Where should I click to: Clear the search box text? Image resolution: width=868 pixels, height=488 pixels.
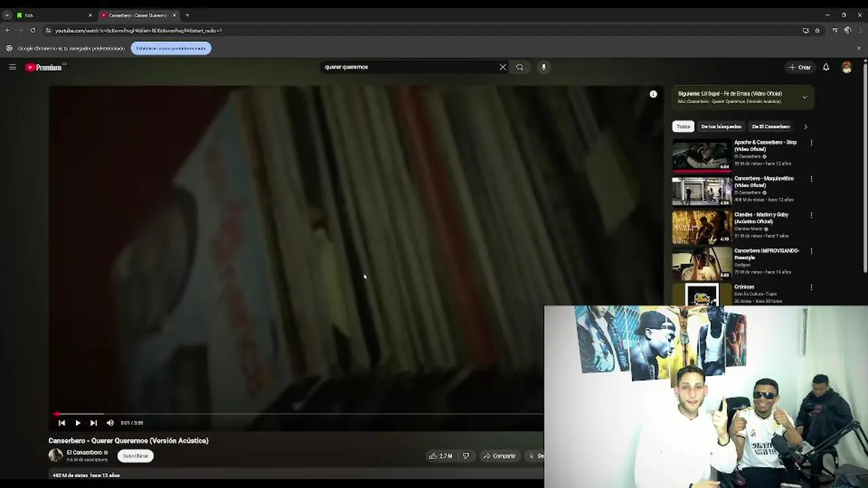502,67
